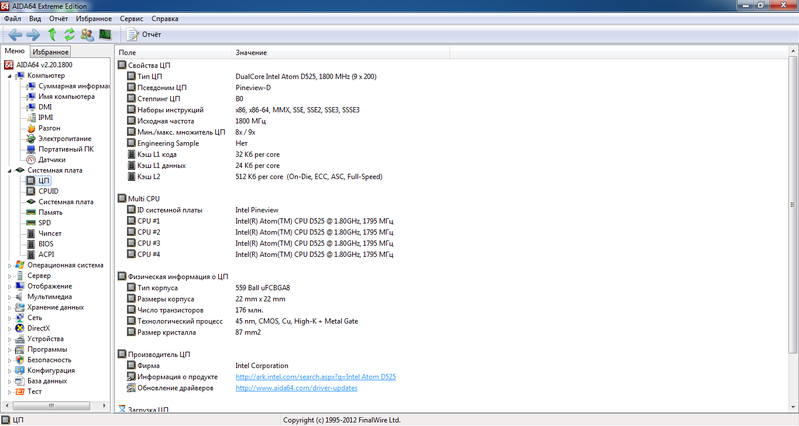Open the aida64.com driver-updates link
Viewport: 799px width, 426px height.
point(296,388)
